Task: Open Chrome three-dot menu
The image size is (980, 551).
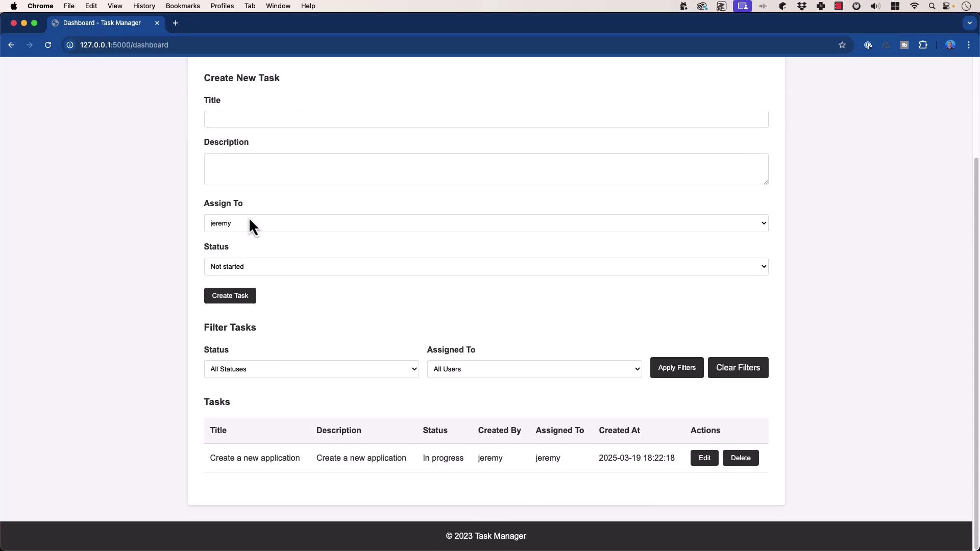Action: 969,45
